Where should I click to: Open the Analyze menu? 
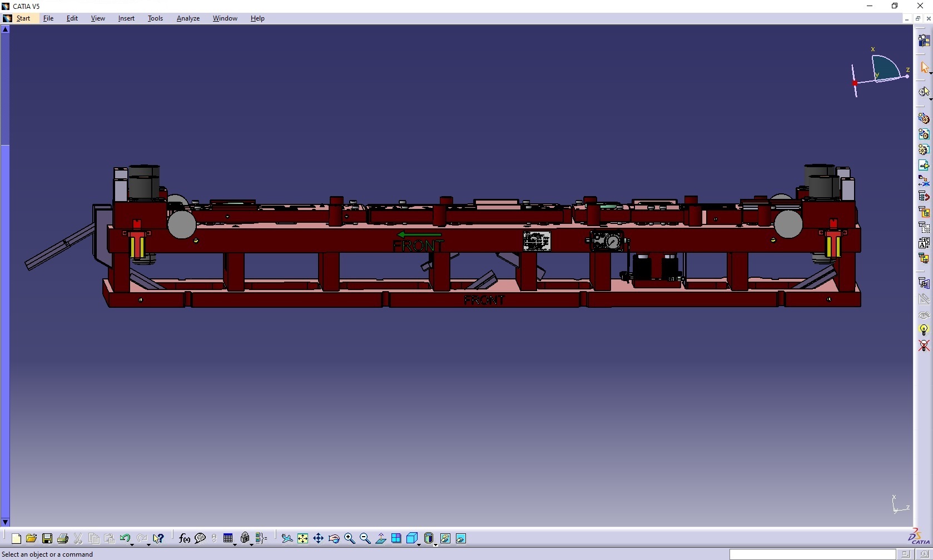[x=188, y=18]
